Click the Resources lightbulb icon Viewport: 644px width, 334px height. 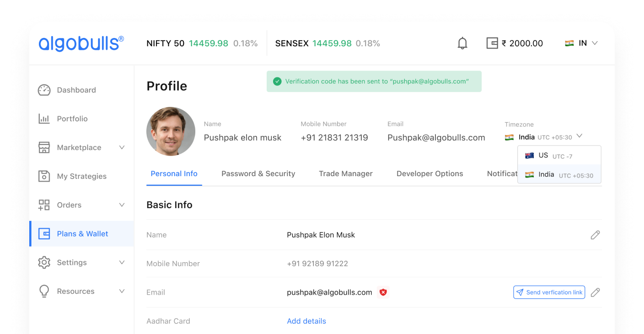click(x=44, y=291)
